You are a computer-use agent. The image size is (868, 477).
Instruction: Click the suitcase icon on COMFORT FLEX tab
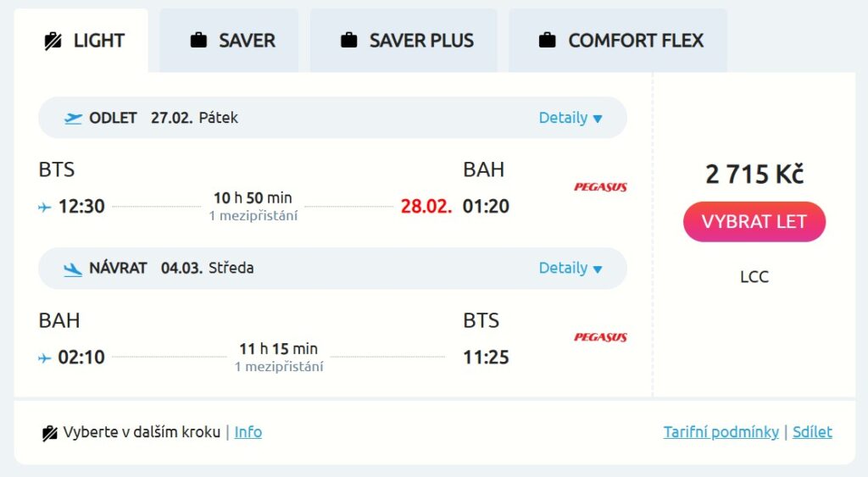(547, 41)
